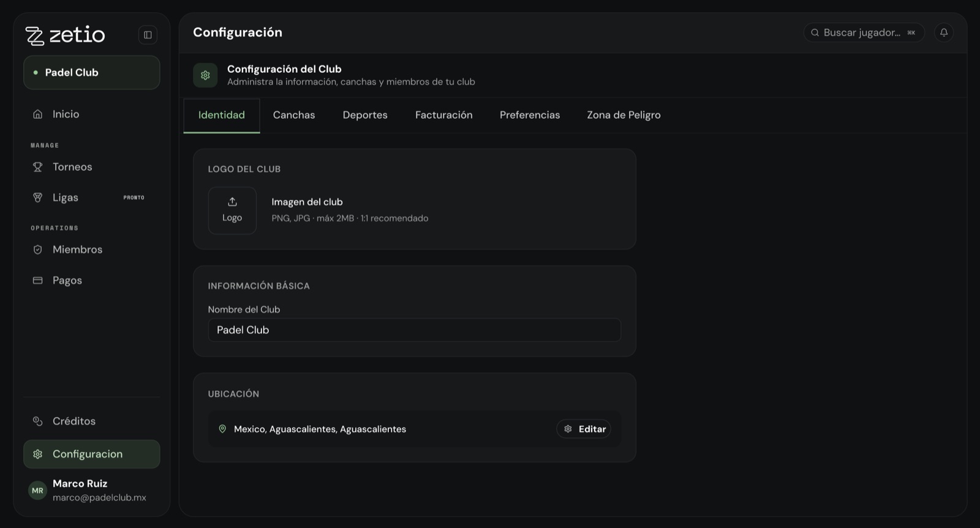
Task: Collapse the sidebar panel
Action: point(148,35)
